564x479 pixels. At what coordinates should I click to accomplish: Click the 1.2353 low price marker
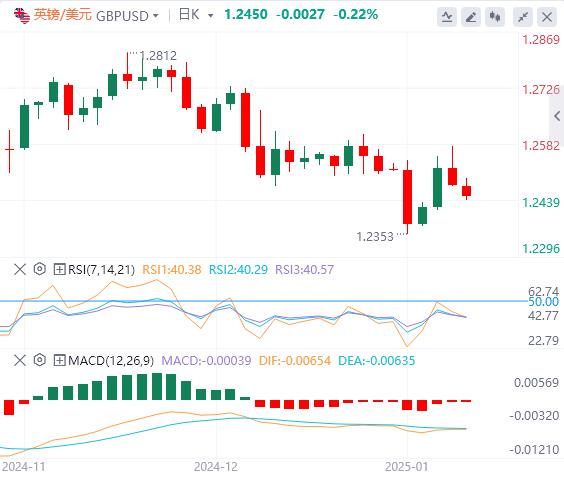375,237
